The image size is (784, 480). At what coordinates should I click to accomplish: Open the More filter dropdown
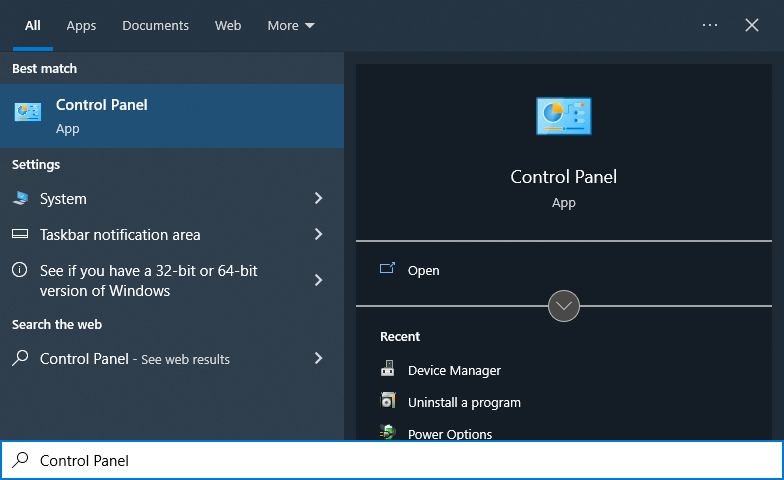point(290,26)
